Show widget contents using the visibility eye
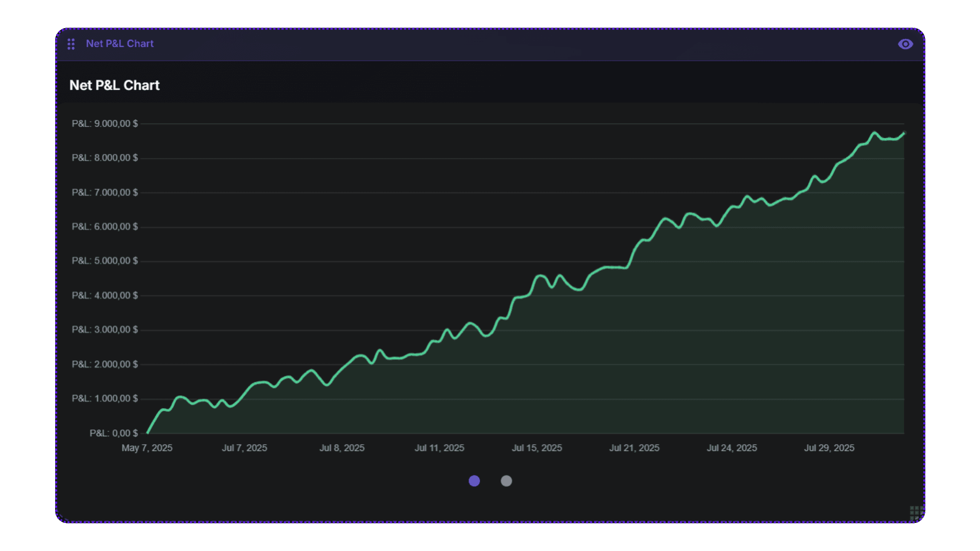Image resolution: width=980 pixels, height=551 pixels. pyautogui.click(x=905, y=44)
